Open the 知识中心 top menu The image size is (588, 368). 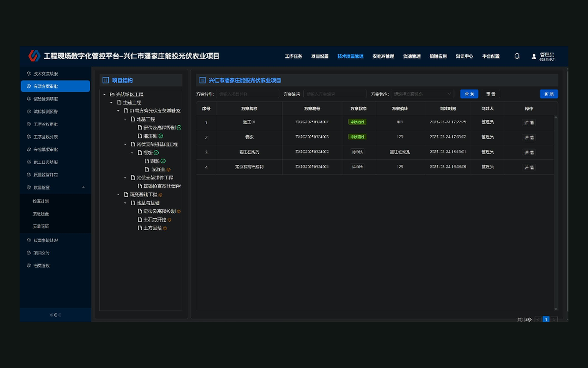(464, 56)
